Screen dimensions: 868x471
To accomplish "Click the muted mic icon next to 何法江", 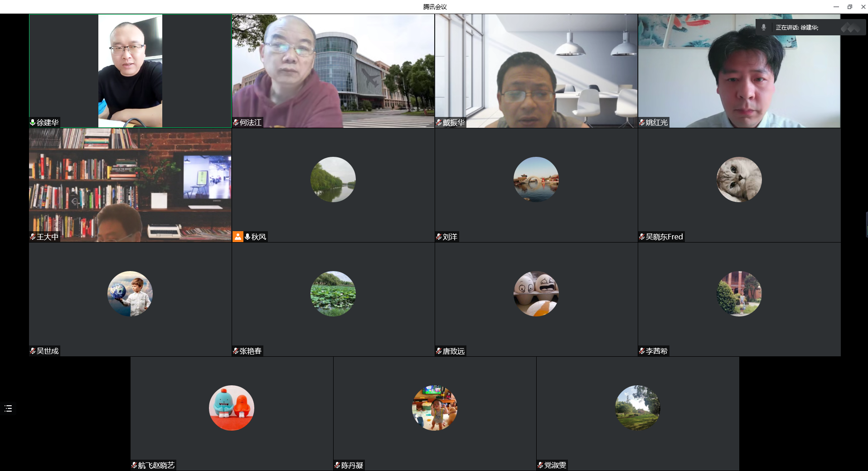I will click(236, 122).
